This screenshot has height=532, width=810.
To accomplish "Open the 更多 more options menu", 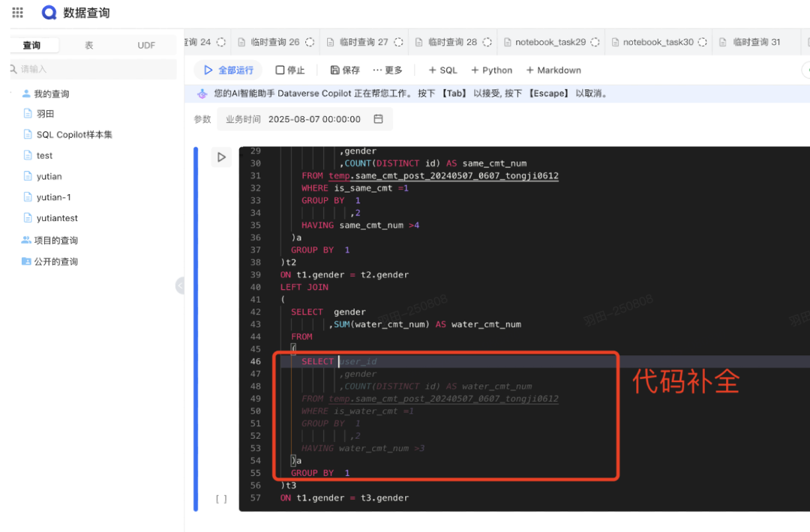I will point(388,70).
